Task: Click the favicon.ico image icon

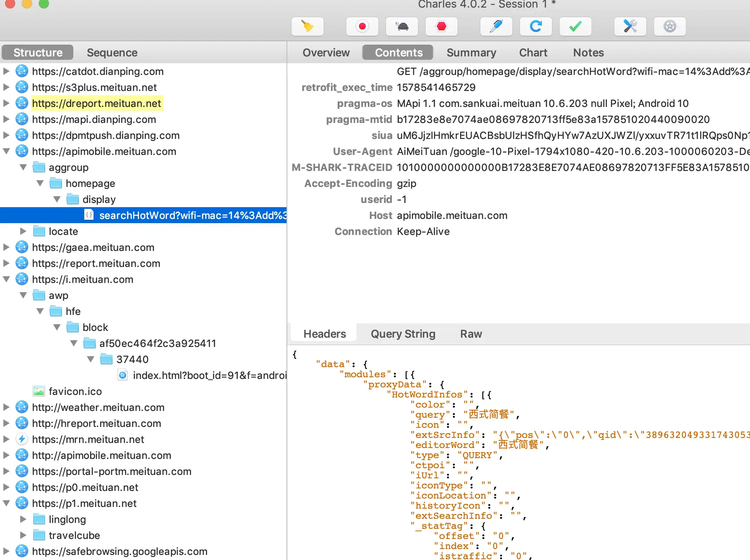Action: coord(39,391)
